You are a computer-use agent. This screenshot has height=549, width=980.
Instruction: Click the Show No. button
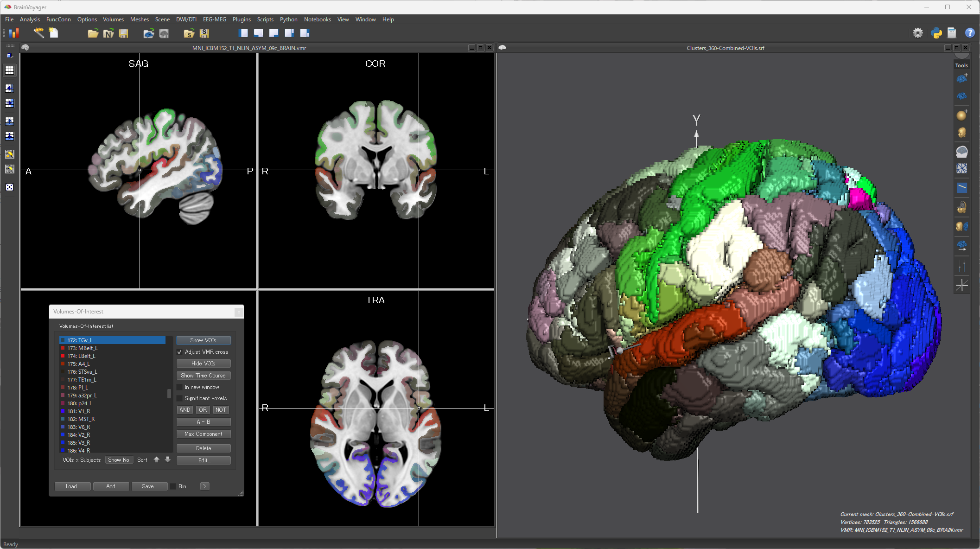119,460
